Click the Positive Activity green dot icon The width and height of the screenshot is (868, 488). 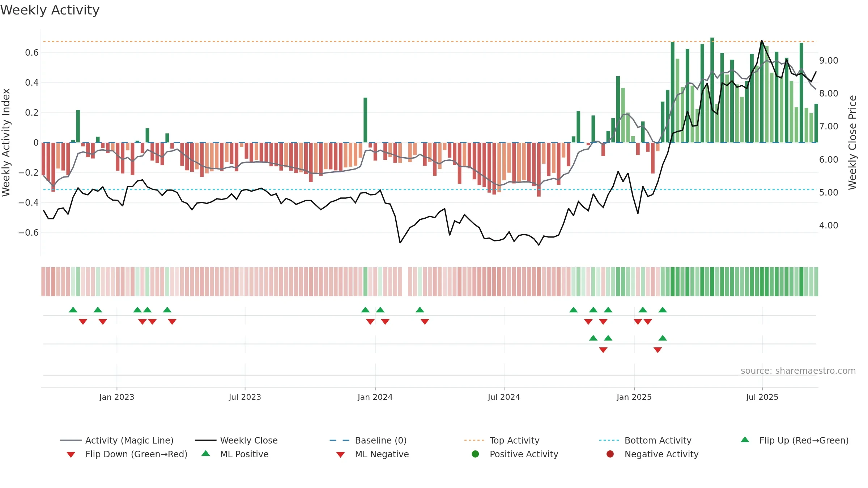[476, 454]
